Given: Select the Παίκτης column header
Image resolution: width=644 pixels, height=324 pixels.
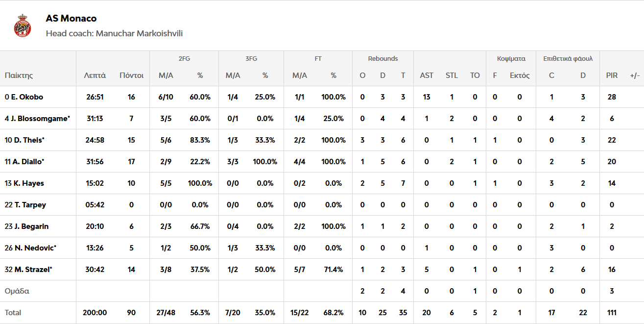Looking at the screenshot, I should point(19,75).
